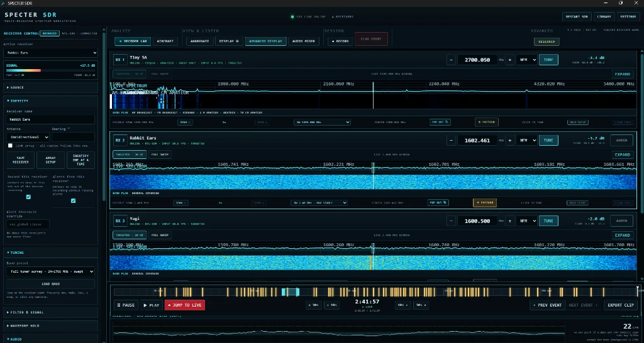Open the Display settings gear button
Screen dimensions: 644x343
coord(229,41)
